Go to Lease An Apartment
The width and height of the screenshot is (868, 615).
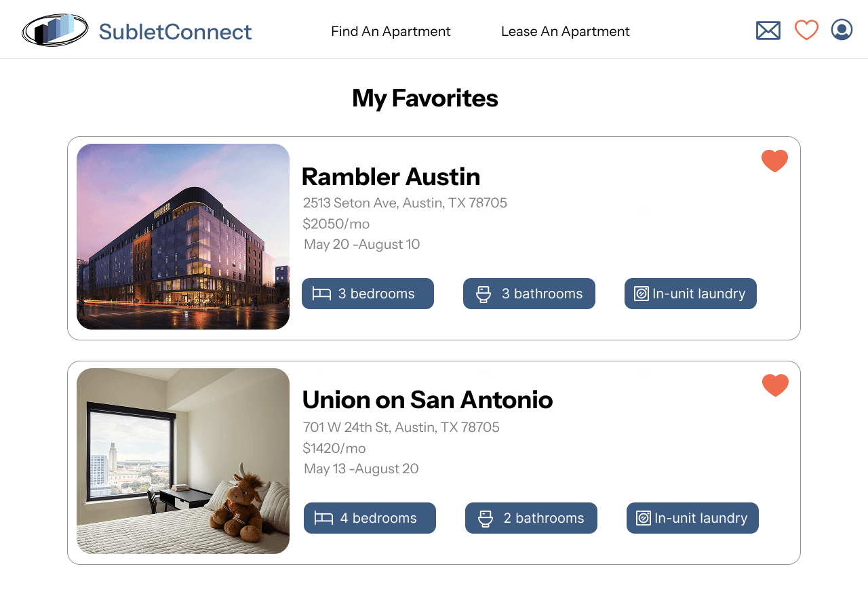tap(566, 31)
